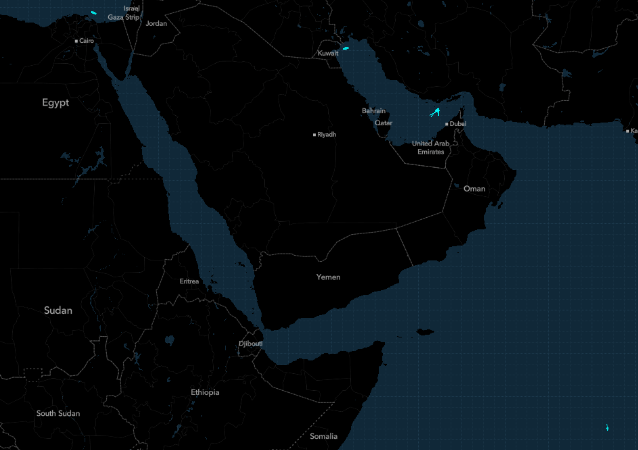The height and width of the screenshot is (450, 638).
Task: Click the Gaza Strip label
Action: 124,17
